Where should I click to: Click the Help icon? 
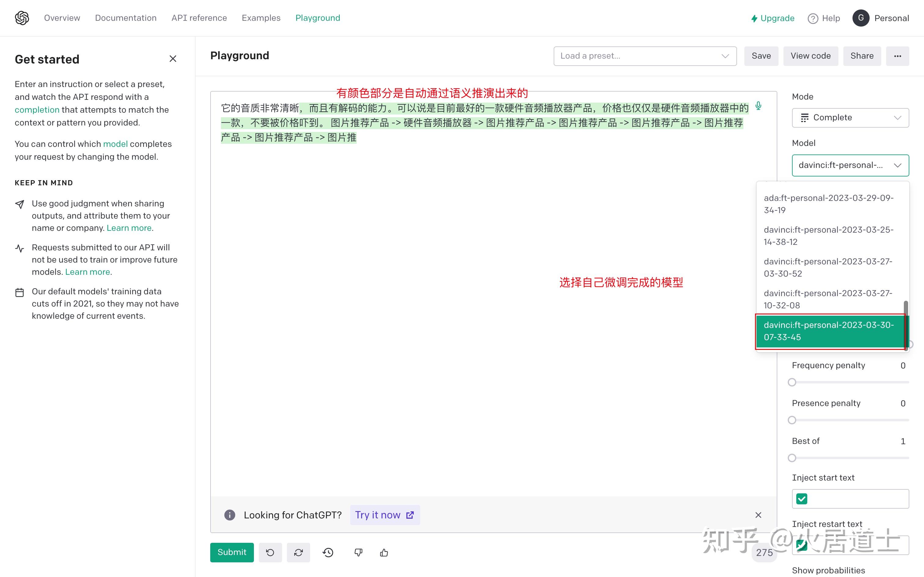813,18
